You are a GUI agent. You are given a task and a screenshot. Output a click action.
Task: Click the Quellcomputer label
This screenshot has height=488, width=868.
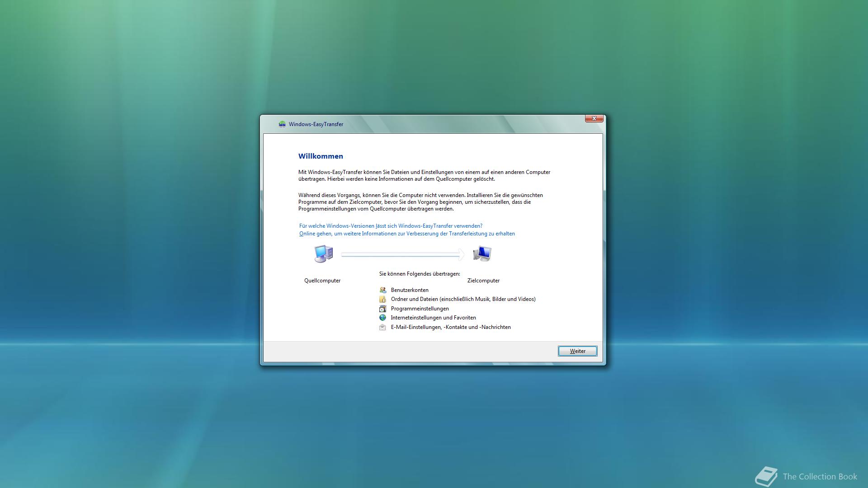[322, 281]
